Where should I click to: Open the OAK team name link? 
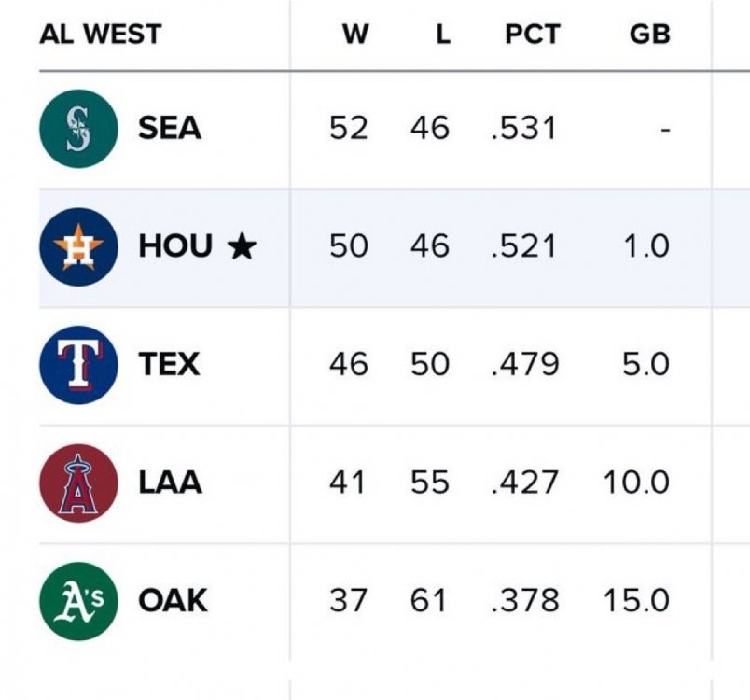[x=173, y=600]
